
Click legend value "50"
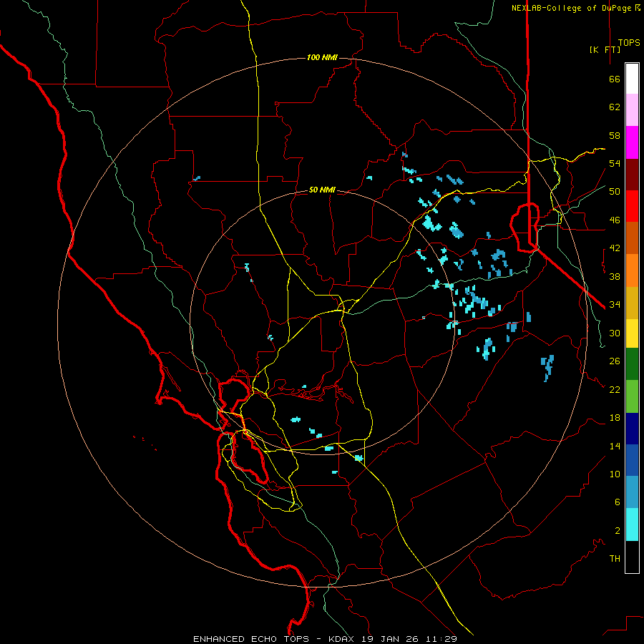pos(615,192)
